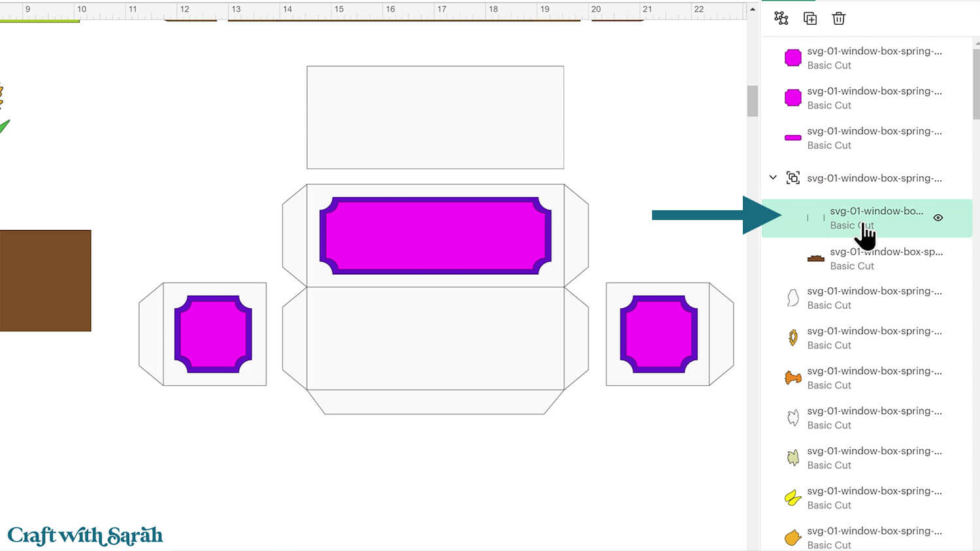Viewport: 980px width, 551px height.
Task: Select the thin magenta bar layer thumbnail
Action: 792,138
